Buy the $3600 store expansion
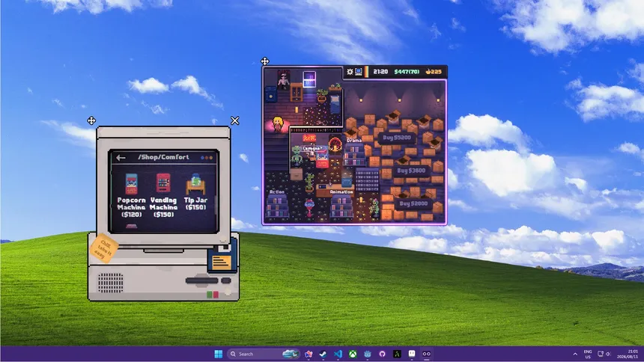The image size is (644, 362). [x=411, y=171]
